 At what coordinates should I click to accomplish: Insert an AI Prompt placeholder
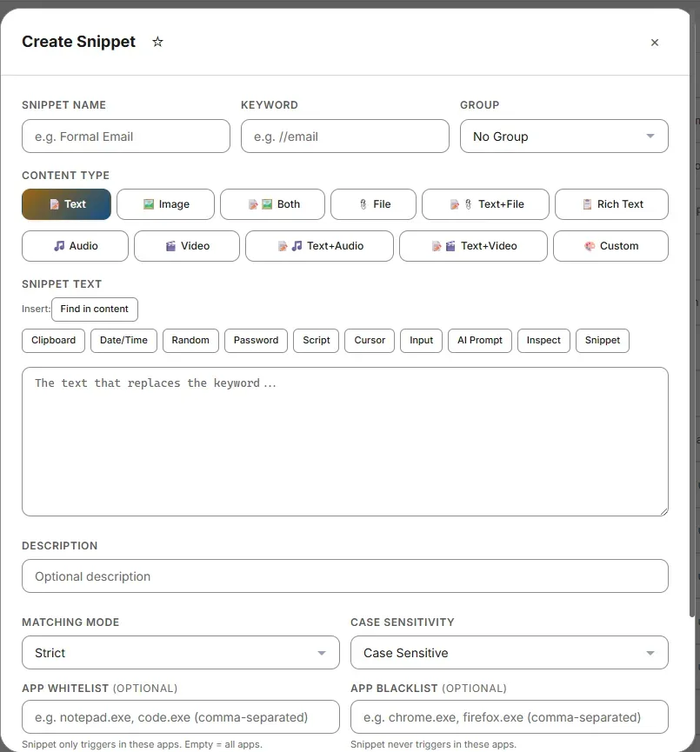click(x=480, y=341)
